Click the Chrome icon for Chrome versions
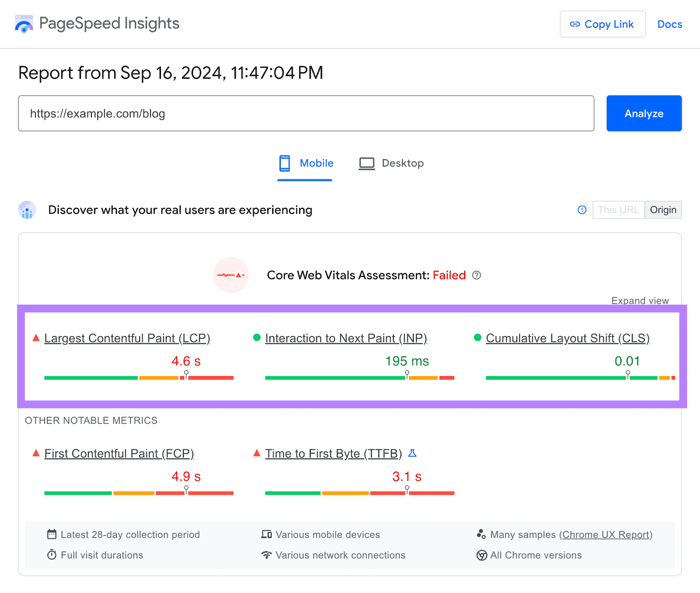The width and height of the screenshot is (700, 593). 482,555
